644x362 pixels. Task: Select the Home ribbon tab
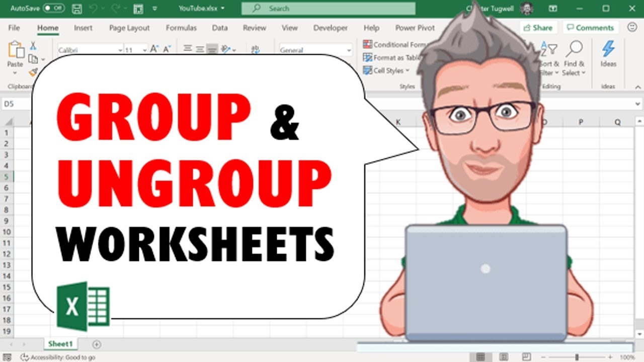click(x=48, y=28)
